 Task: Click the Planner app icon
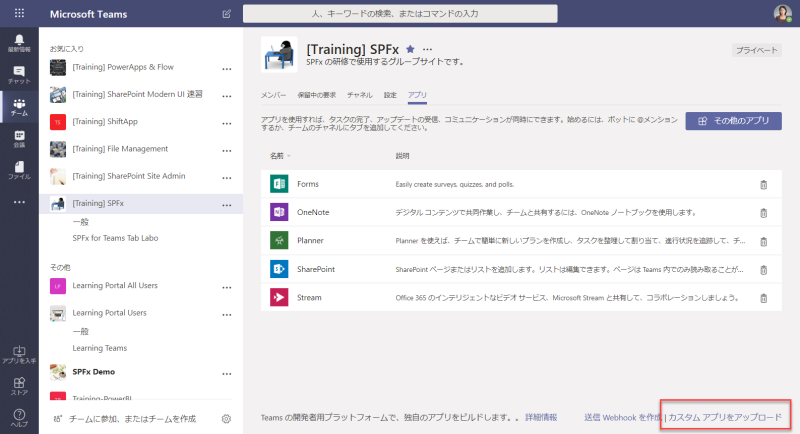[x=279, y=241]
